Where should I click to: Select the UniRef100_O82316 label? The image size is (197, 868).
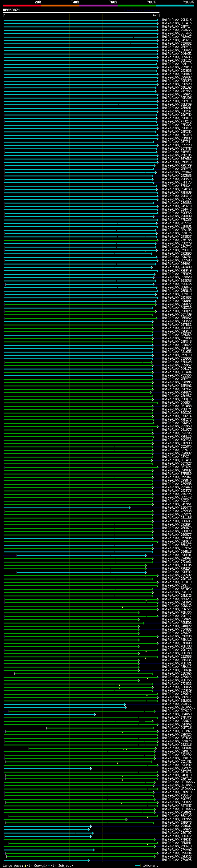pos(177,745)
